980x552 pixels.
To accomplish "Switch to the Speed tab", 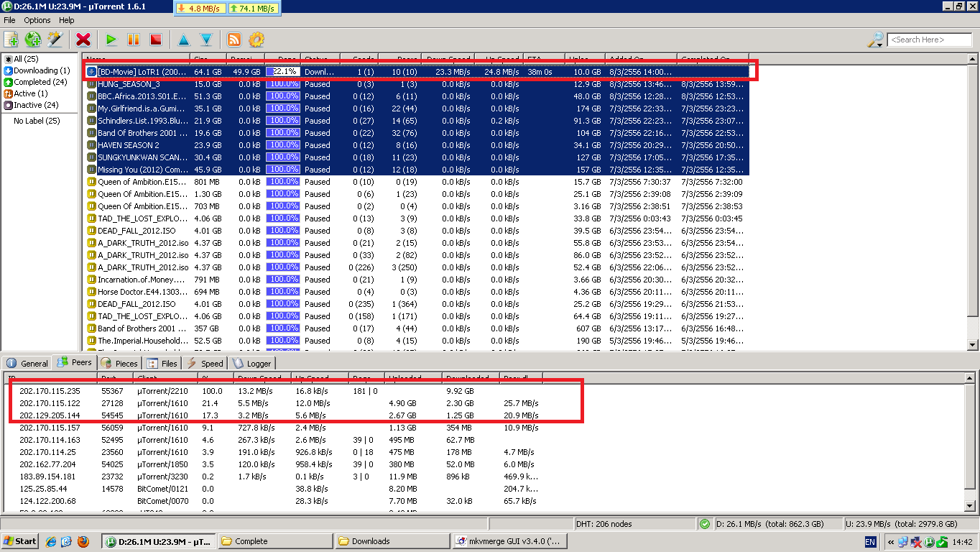I will tap(205, 364).
